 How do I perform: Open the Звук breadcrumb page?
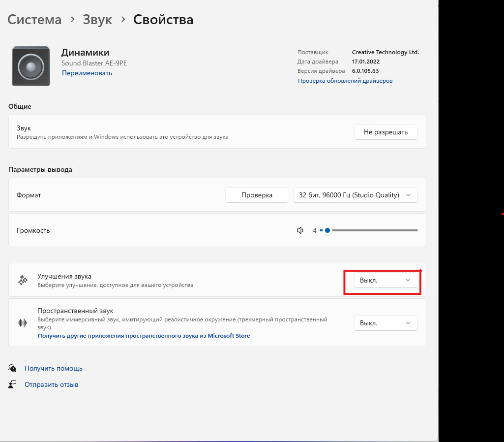[97, 20]
